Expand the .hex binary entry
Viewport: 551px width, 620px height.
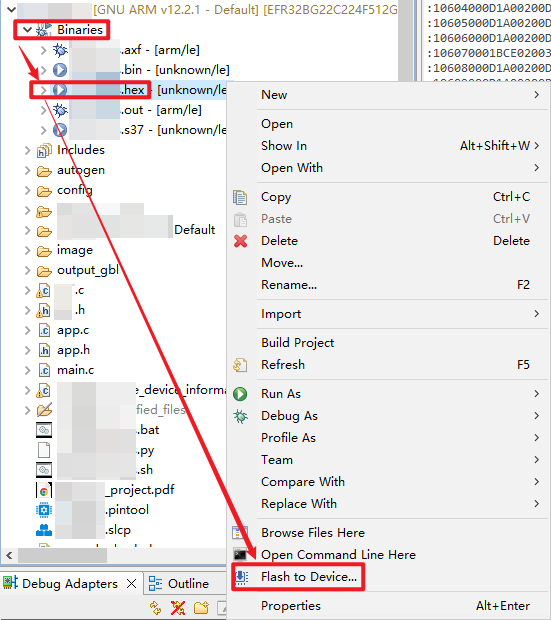(x=44, y=90)
